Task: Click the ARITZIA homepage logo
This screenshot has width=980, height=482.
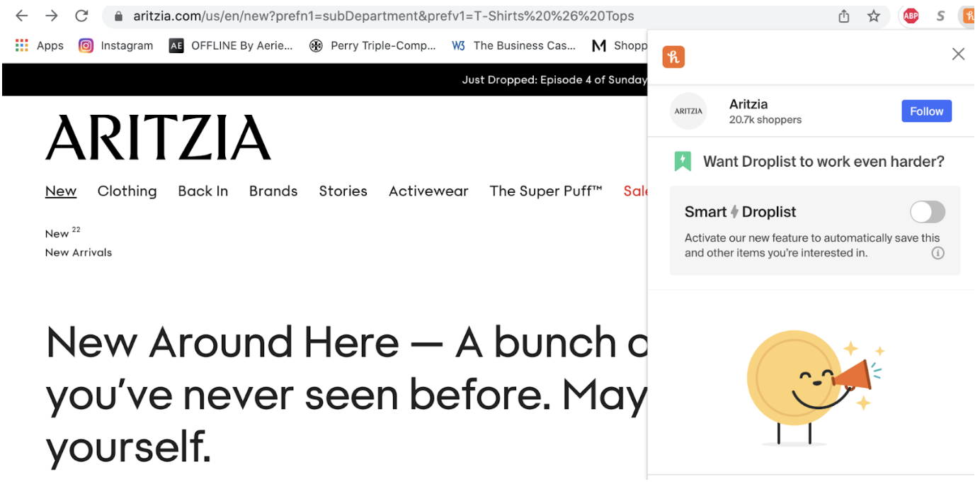Action: click(x=158, y=138)
